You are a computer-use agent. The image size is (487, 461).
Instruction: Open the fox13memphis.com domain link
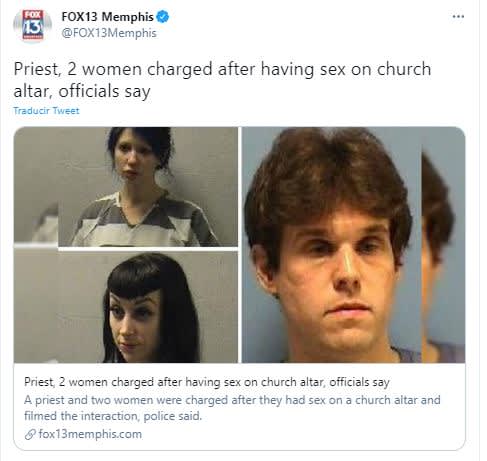pos(90,434)
